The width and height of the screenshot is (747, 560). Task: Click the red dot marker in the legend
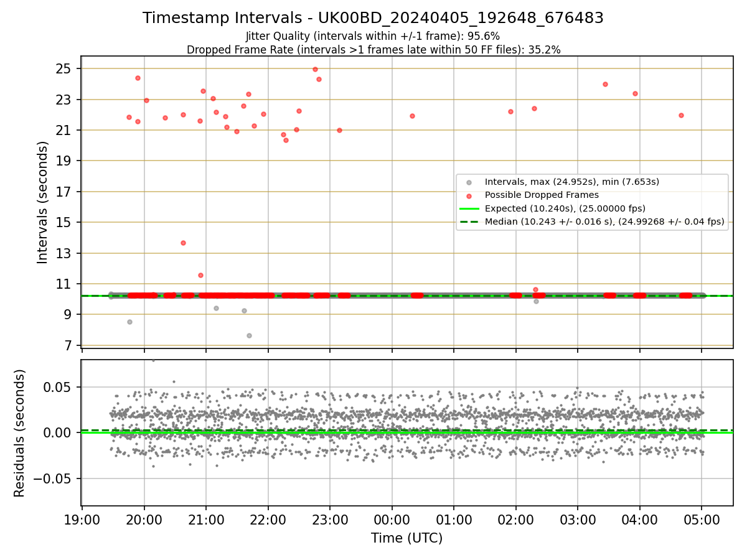coord(469,195)
